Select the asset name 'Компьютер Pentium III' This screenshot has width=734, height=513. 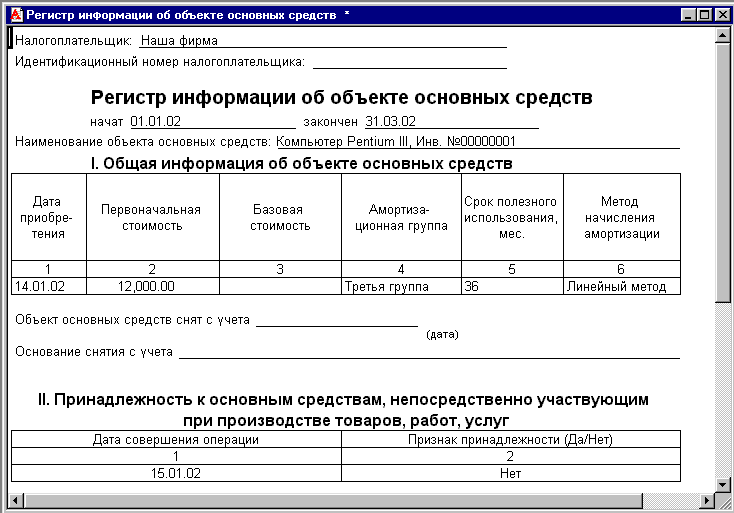[342, 141]
